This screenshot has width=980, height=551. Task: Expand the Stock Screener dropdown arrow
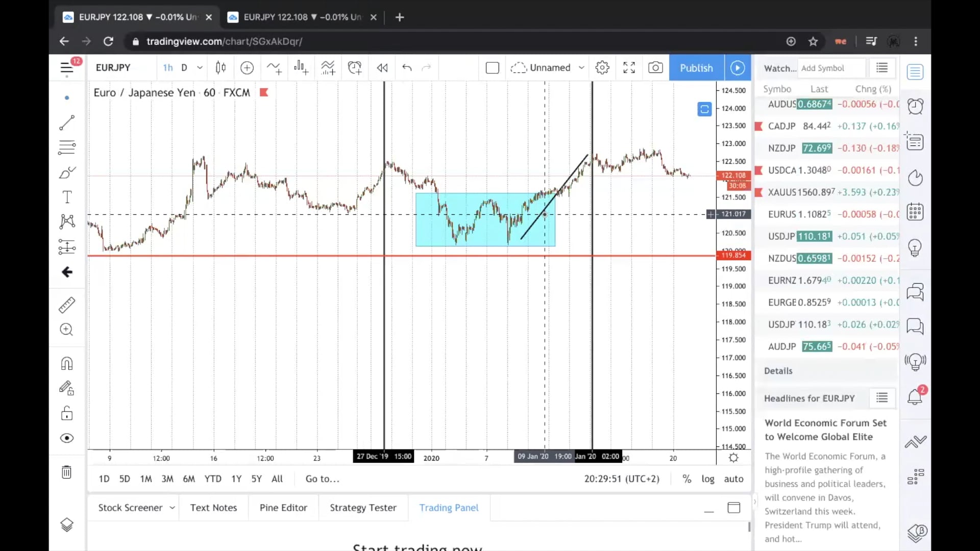click(x=172, y=508)
